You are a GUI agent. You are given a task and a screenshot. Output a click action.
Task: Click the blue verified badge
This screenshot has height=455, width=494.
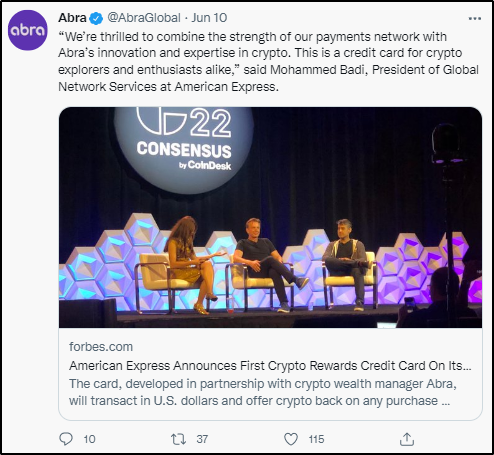tap(97, 18)
